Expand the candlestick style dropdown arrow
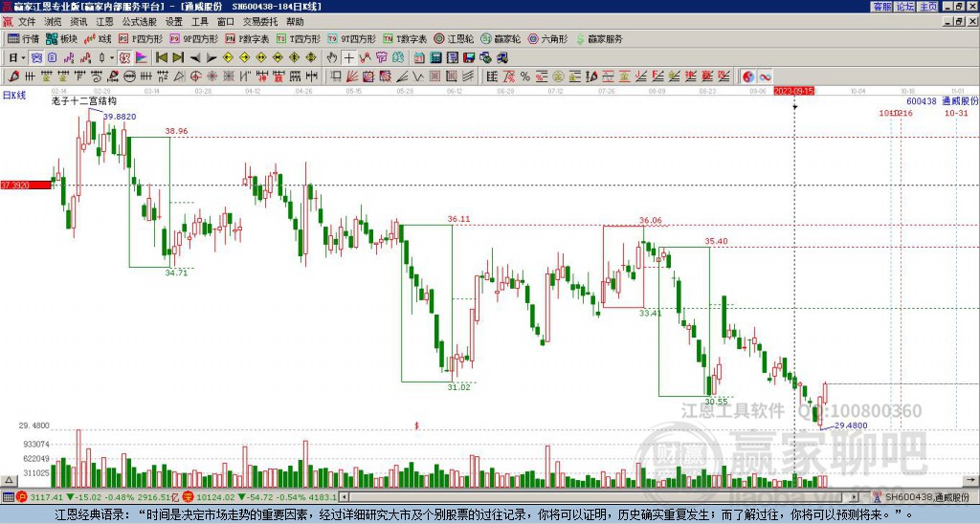980x524 pixels. (x=112, y=57)
